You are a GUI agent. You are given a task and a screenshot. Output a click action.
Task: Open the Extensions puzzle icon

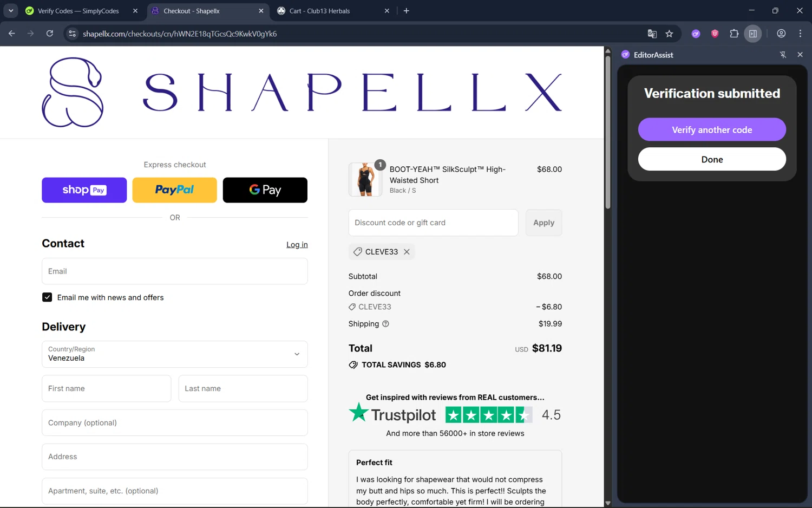[x=734, y=34]
